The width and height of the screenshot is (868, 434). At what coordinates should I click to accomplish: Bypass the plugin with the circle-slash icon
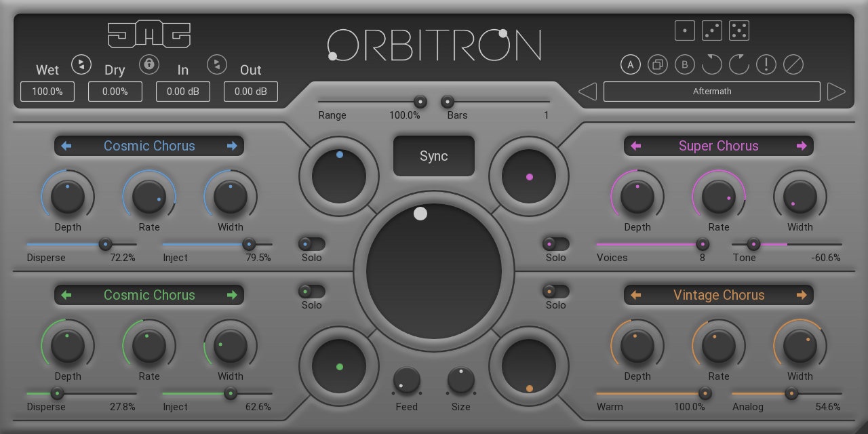click(x=793, y=65)
